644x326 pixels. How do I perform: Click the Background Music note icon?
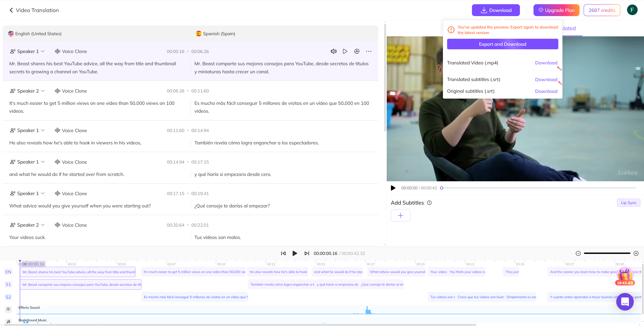tap(8, 321)
